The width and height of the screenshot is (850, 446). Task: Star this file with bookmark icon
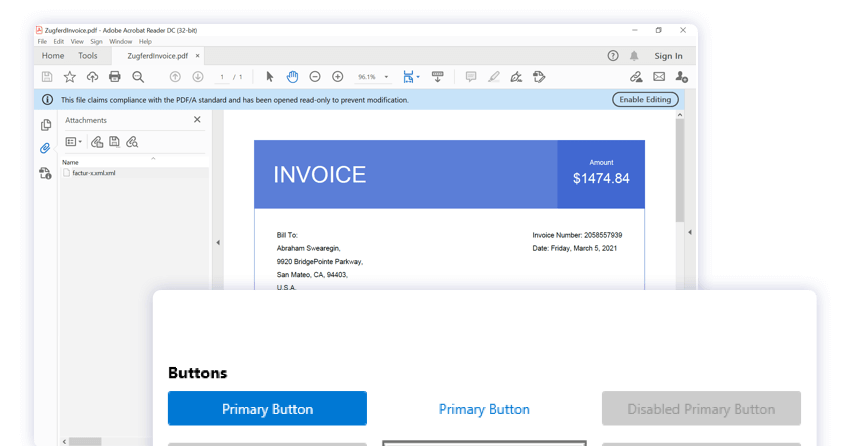click(x=70, y=77)
